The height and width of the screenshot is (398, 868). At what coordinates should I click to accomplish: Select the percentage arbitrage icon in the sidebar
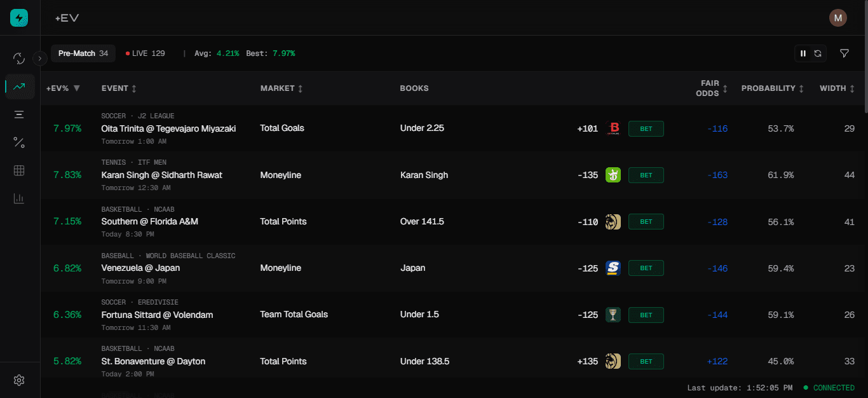pyautogui.click(x=19, y=142)
